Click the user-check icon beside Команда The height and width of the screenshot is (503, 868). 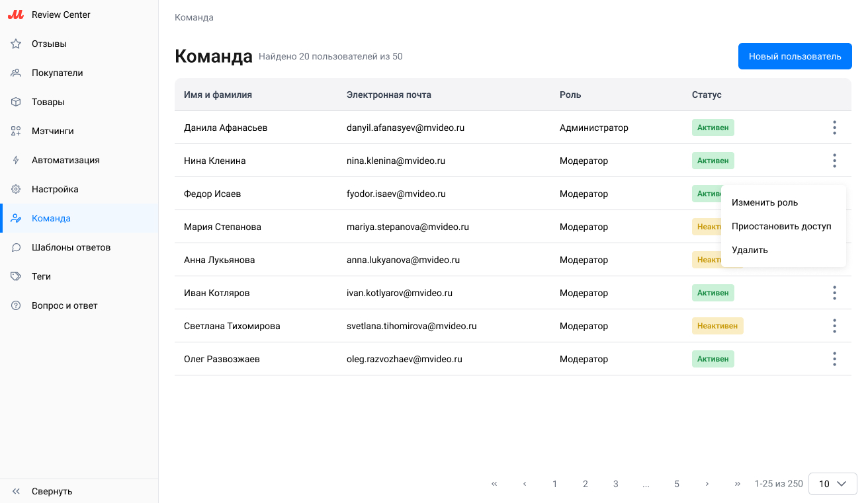pos(16,218)
